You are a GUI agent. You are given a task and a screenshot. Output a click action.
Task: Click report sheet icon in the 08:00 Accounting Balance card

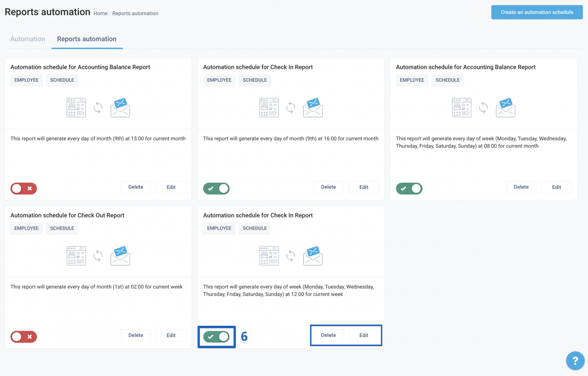click(462, 107)
